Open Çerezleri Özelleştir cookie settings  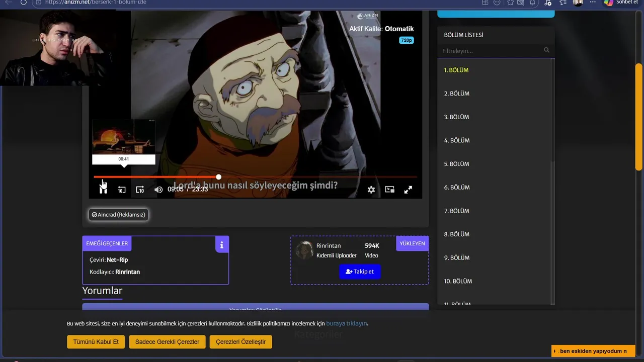(x=240, y=342)
